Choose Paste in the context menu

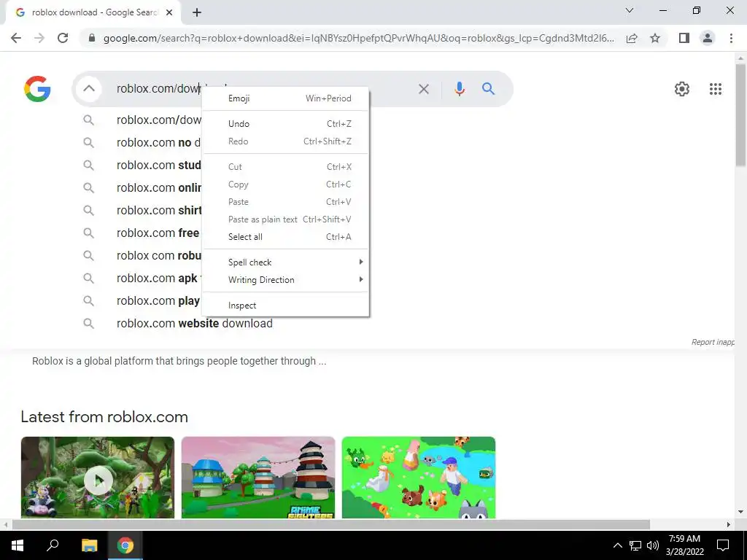(285, 202)
